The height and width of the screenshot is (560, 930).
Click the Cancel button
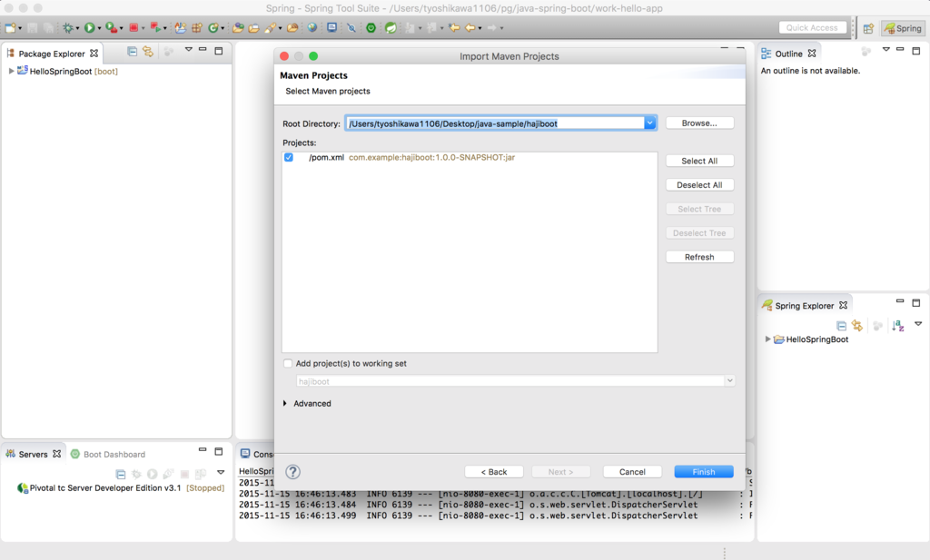(632, 472)
